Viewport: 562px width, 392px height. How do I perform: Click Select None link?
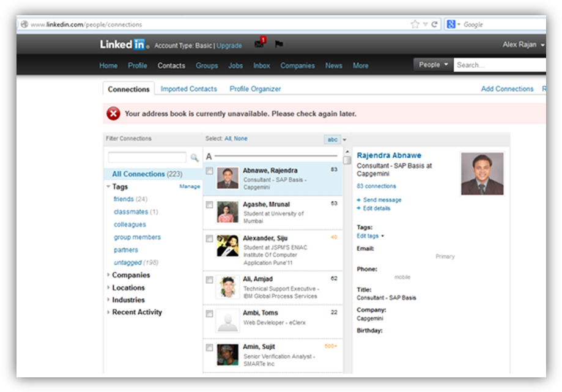[x=240, y=139]
